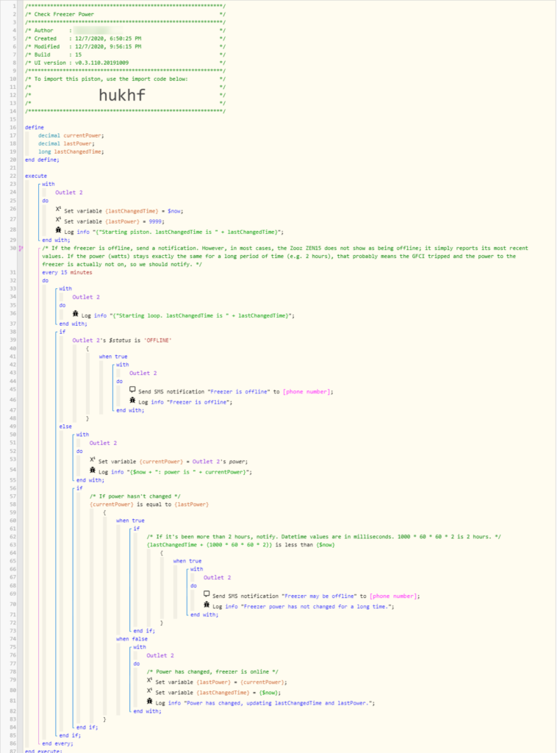The image size is (560, 753).
Task: Click the execute keyword
Action: click(x=36, y=176)
